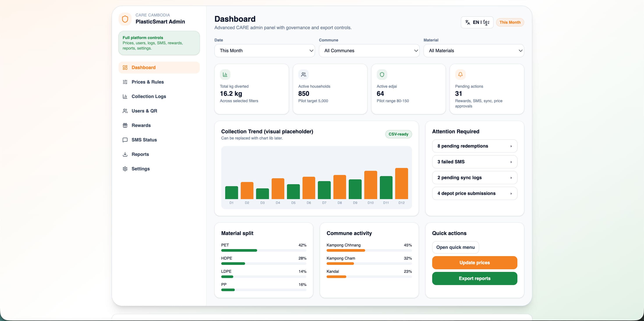Screen dimensions: 644x321
Task: Click the Pending actions 31 value
Action: 458,94
